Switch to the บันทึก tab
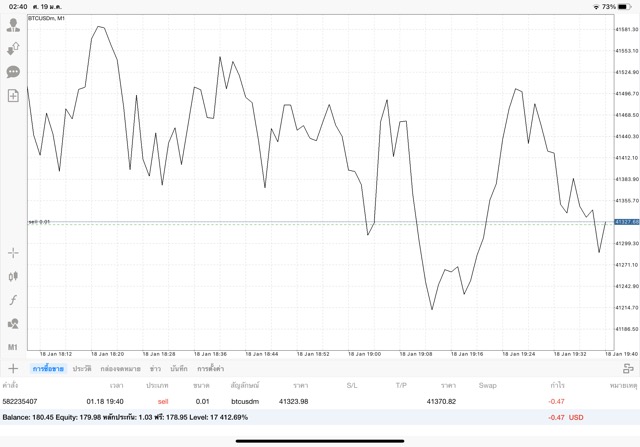This screenshot has height=447, width=640. click(179, 369)
